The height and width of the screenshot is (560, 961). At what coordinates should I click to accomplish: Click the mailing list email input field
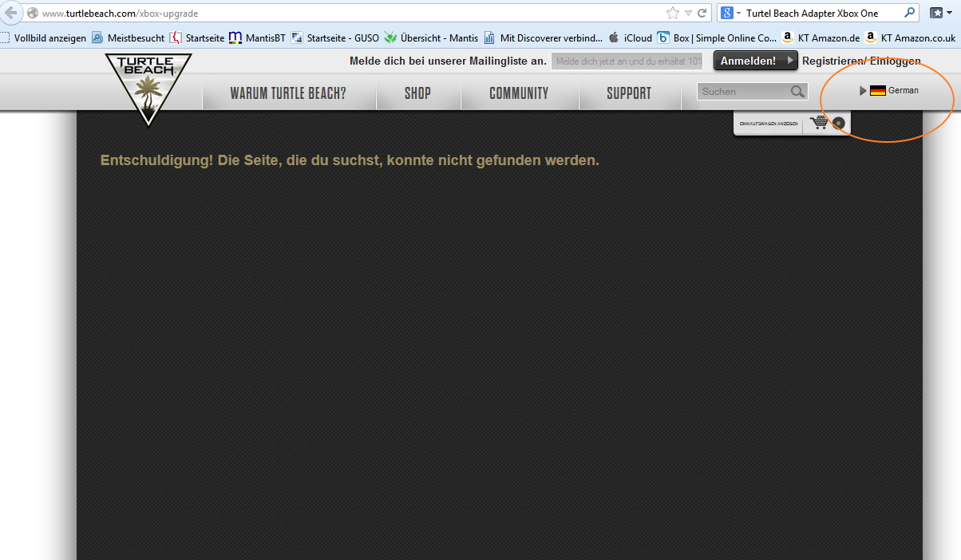click(627, 61)
